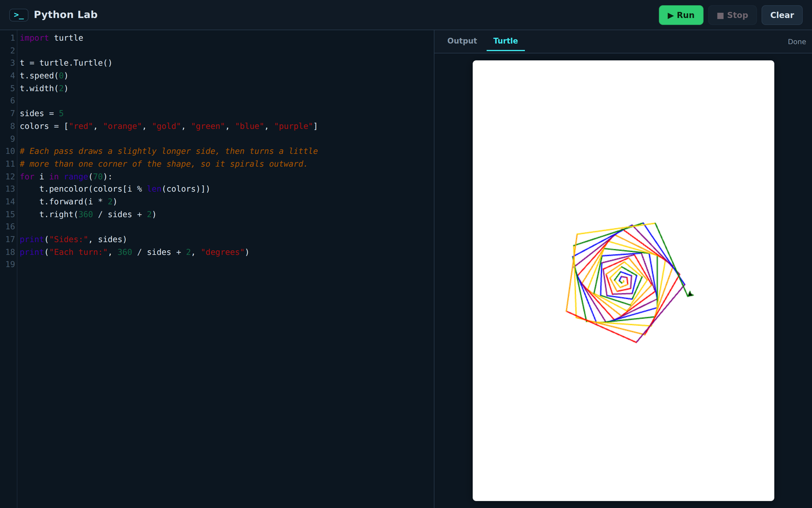This screenshot has height=508, width=812.
Task: Click the turtle cursor arrow on the canvas
Action: click(x=690, y=294)
